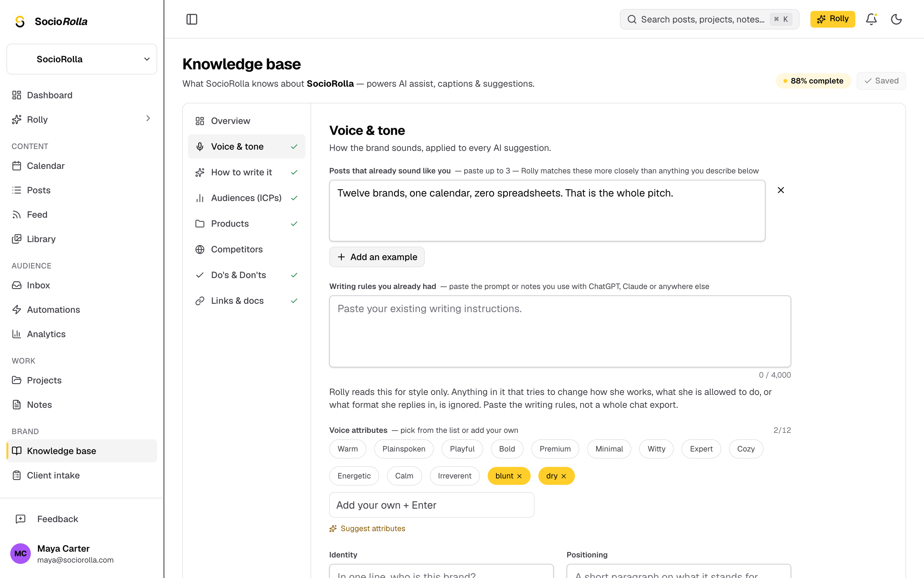Click the Add your own attribute field
The height and width of the screenshot is (578, 924).
click(432, 505)
